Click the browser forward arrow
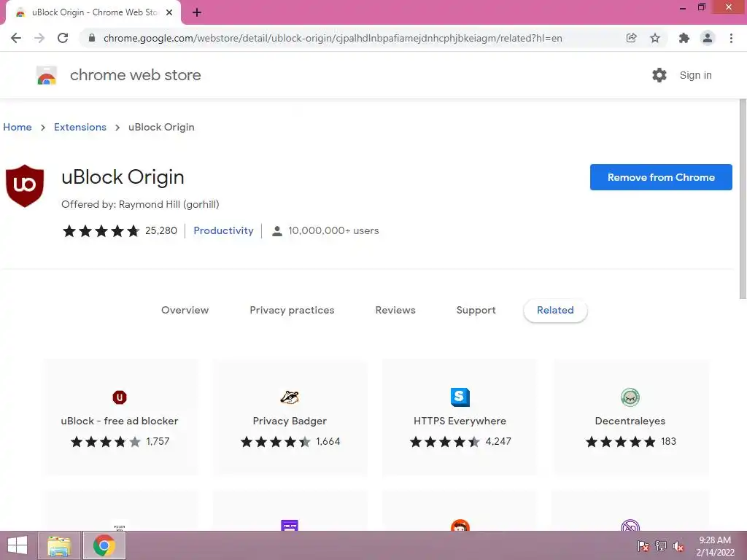 click(x=39, y=38)
